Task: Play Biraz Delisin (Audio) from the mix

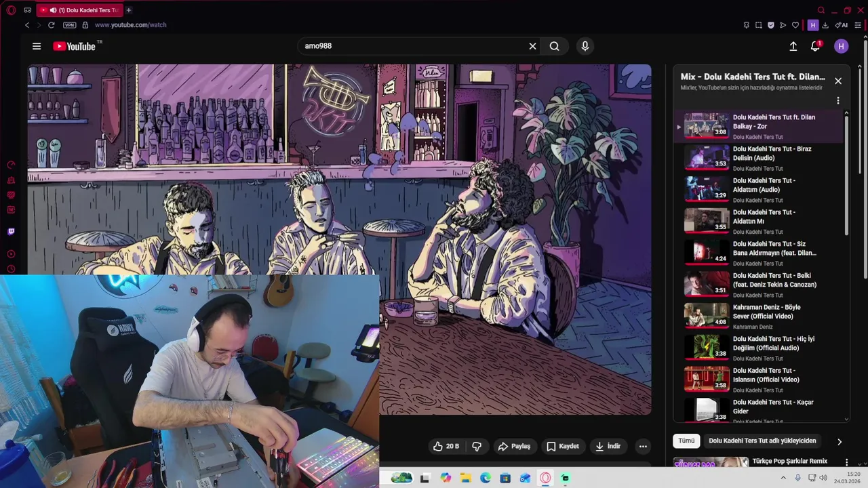Action: (x=759, y=158)
